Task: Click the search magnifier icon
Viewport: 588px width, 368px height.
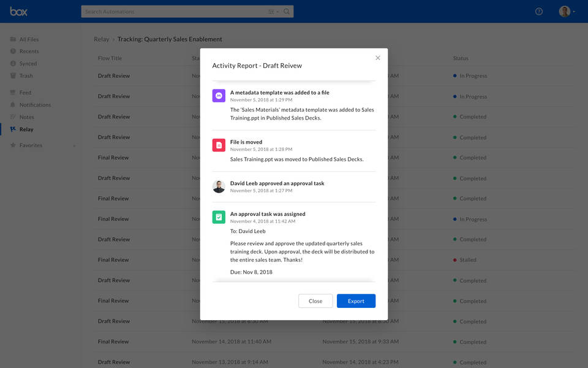Action: [x=287, y=12]
